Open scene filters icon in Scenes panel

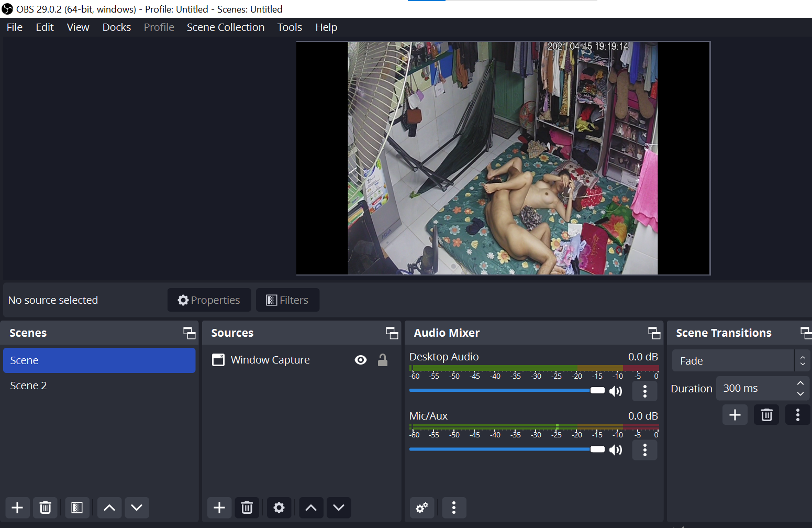click(77, 508)
